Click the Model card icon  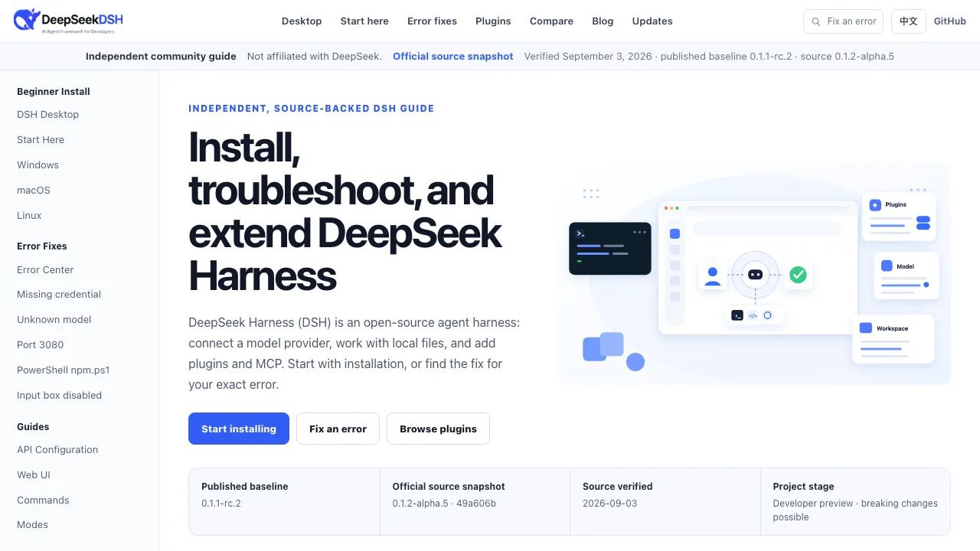(887, 266)
